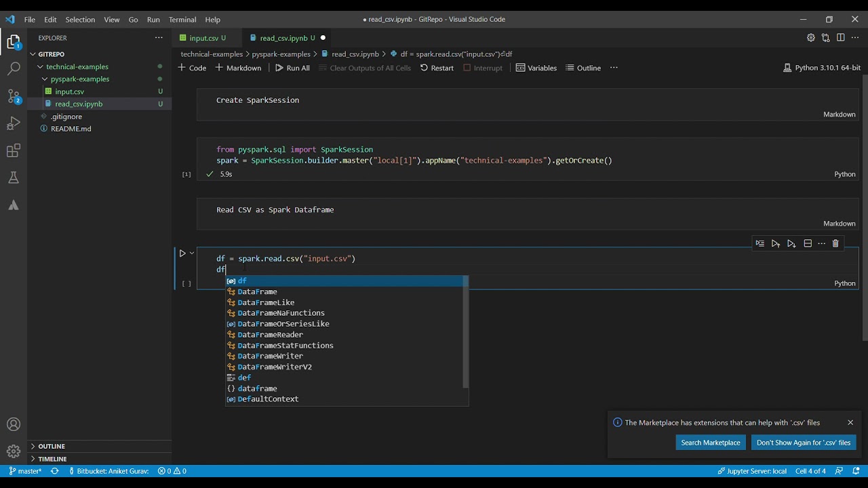
Task: Open .gitignore file in explorer
Action: [66, 117]
